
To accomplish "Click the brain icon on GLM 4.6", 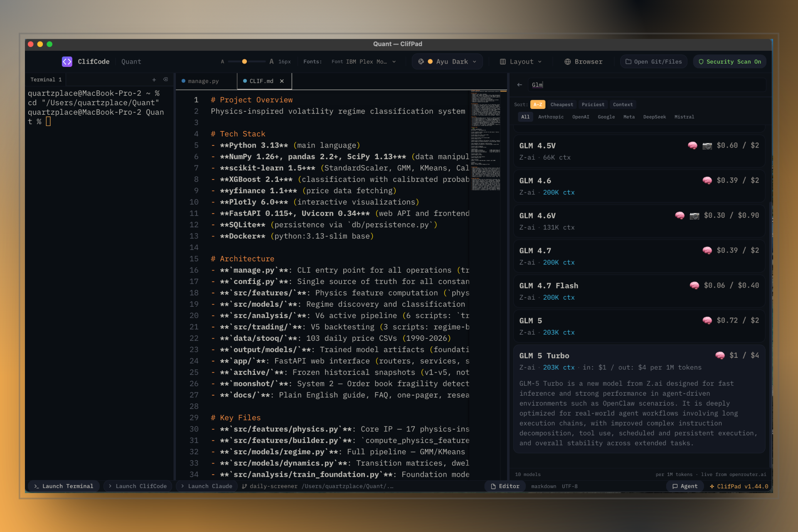I will 707,180.
